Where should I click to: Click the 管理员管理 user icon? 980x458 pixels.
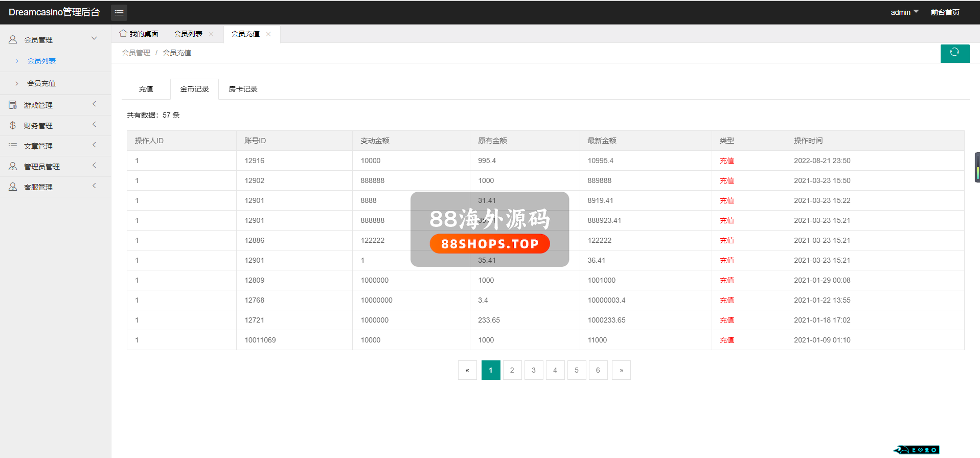(x=13, y=166)
